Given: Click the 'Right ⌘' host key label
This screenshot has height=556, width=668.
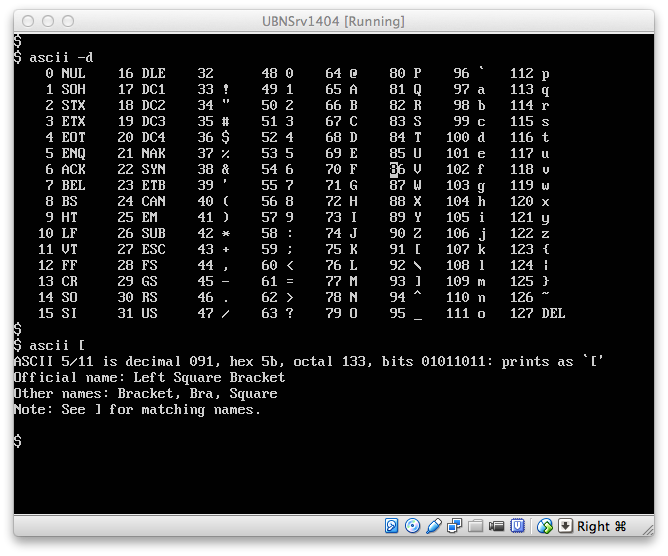Looking at the screenshot, I should (602, 526).
